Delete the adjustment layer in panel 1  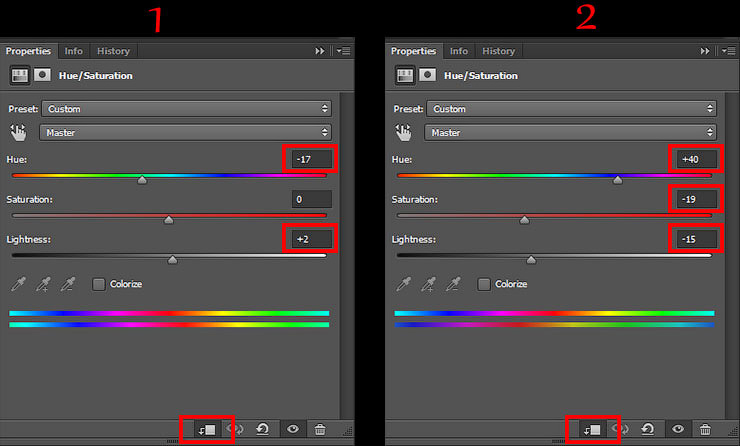click(320, 429)
